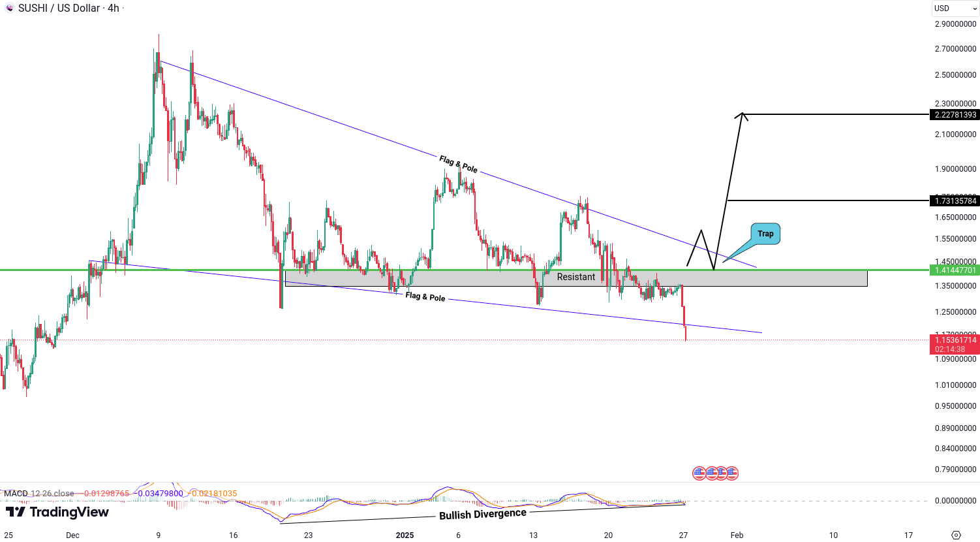980x542 pixels.
Task: Select the rightmost US economic event flag
Action: coord(732,473)
